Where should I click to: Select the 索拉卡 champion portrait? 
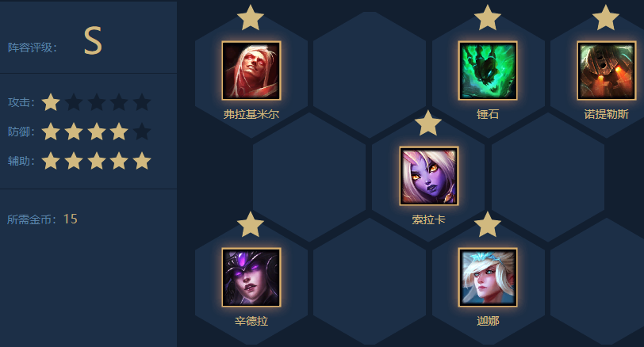(x=429, y=176)
